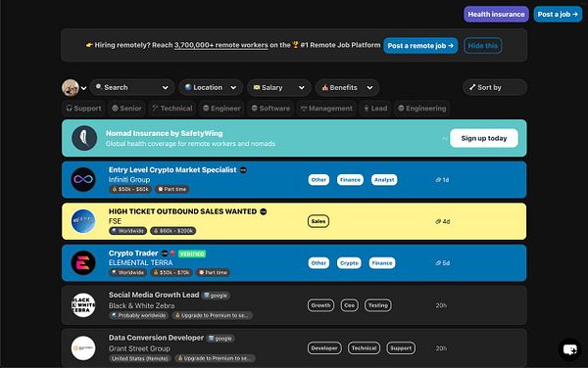The image size is (588, 368).
Task: Select the Lead tag filter
Action: pyautogui.click(x=375, y=109)
